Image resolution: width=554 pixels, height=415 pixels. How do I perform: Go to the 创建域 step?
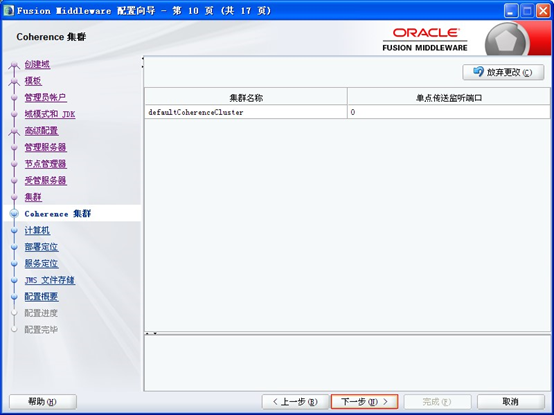coord(37,64)
